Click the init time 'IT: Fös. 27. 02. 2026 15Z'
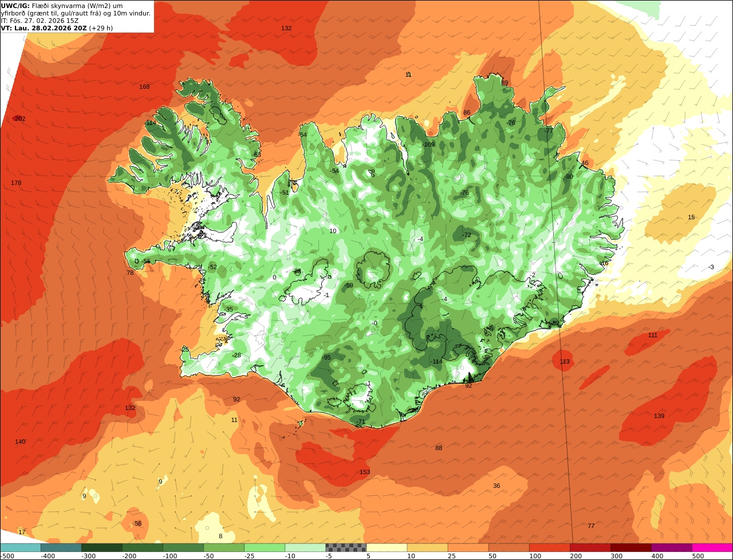Screen dimensions: 733x560 coord(40,20)
